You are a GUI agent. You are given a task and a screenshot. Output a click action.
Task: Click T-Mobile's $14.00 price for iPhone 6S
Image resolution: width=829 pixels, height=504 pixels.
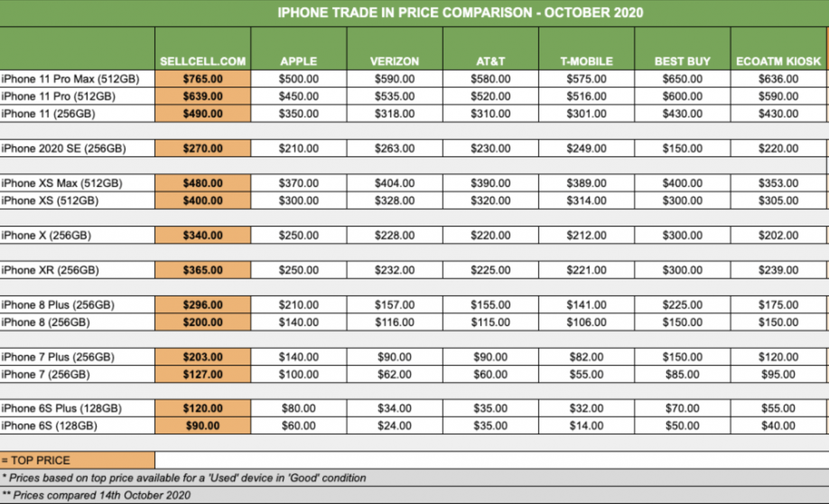click(x=586, y=426)
